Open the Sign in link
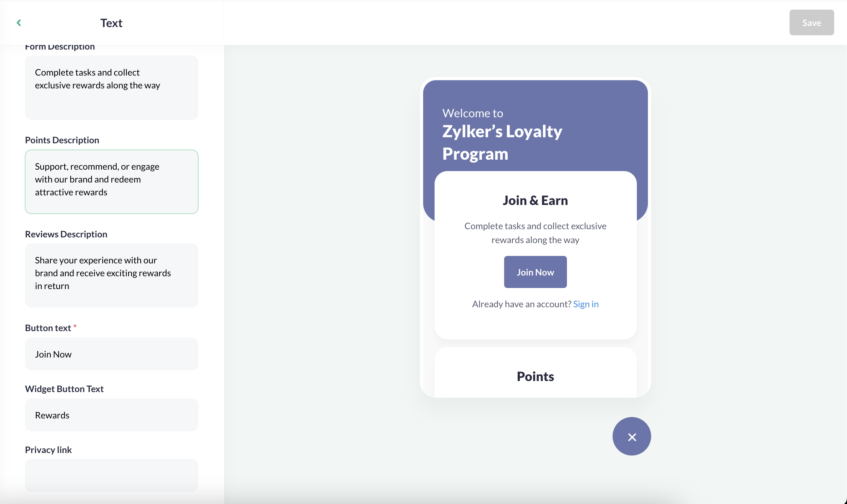Image resolution: width=847 pixels, height=504 pixels. (x=585, y=304)
